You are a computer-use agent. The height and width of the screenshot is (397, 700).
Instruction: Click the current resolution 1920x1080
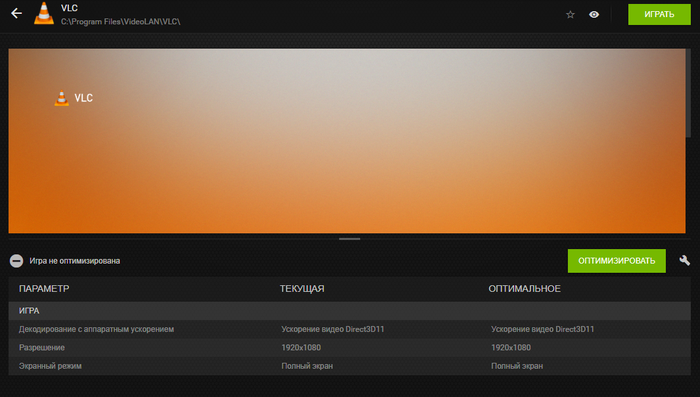tap(301, 347)
